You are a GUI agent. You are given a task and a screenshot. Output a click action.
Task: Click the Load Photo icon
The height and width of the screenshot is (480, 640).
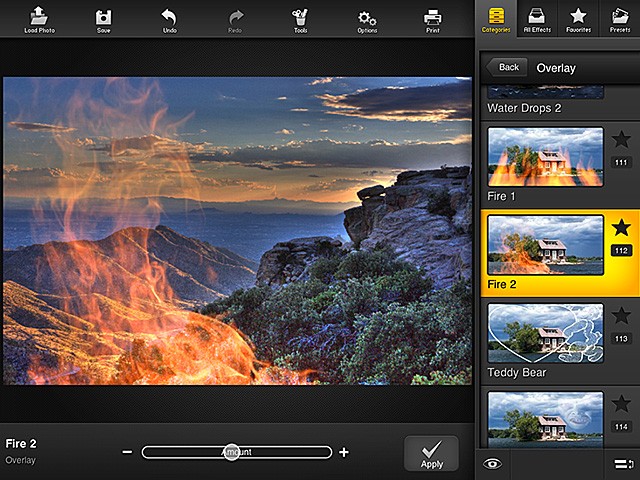click(x=38, y=17)
